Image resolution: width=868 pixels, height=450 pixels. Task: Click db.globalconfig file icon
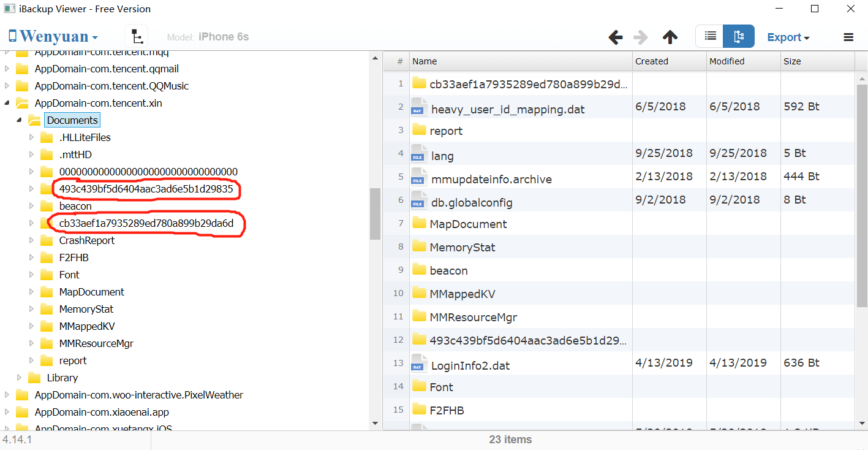point(419,199)
